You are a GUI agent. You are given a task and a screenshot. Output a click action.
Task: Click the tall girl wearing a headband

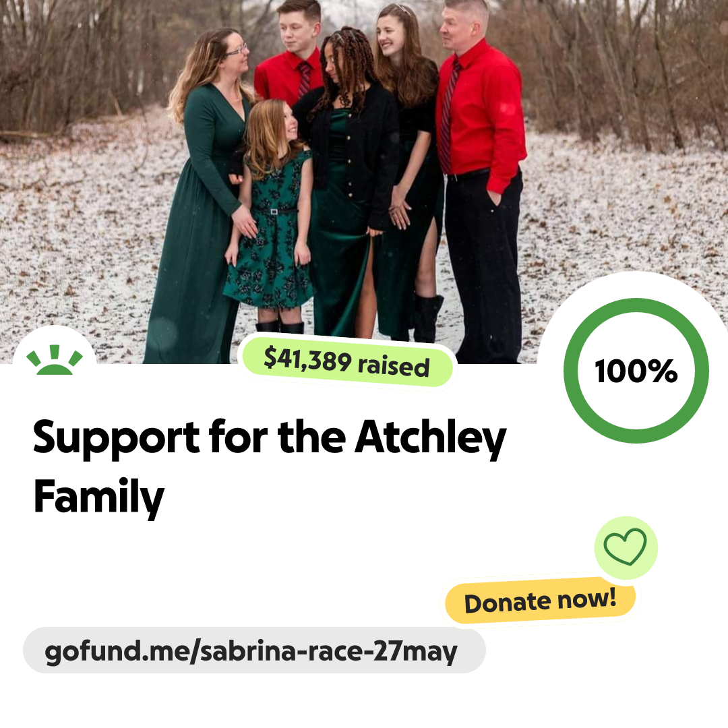408,172
